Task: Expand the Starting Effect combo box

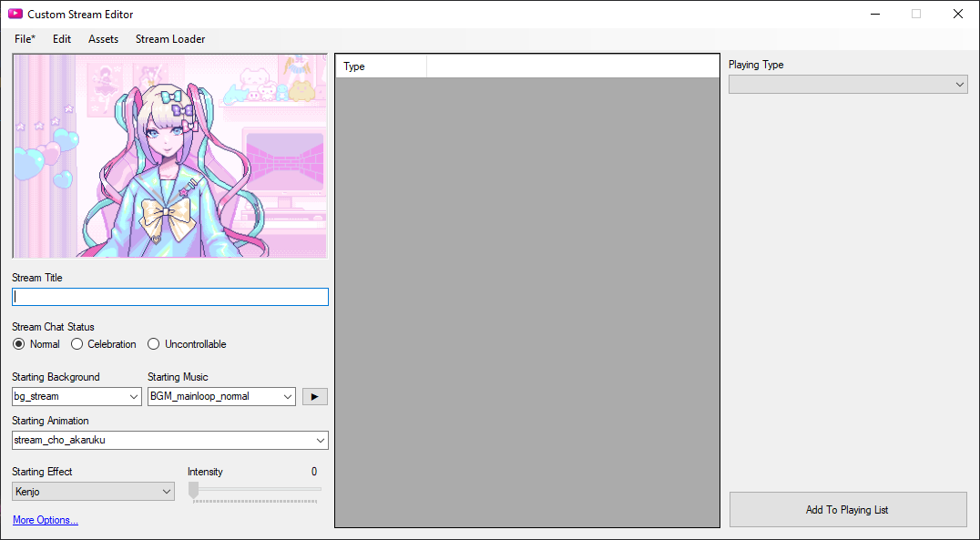Action: click(168, 491)
